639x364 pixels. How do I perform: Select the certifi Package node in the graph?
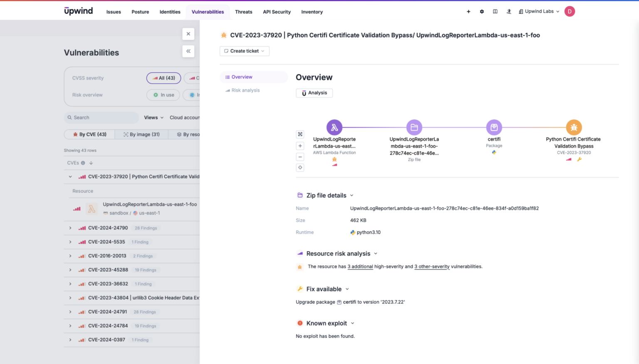[x=494, y=127]
